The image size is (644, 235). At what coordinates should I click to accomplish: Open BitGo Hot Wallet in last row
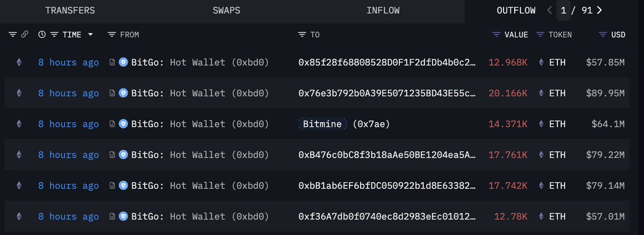click(x=200, y=216)
